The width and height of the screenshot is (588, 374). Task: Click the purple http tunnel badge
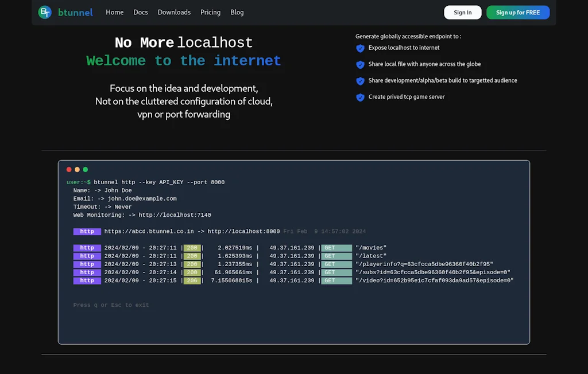point(87,232)
